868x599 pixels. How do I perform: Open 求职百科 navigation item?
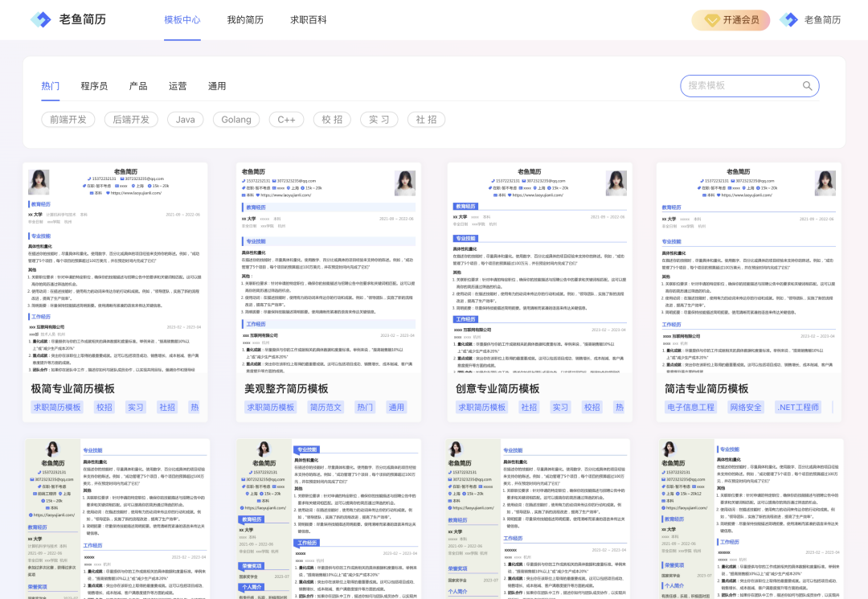coord(309,20)
